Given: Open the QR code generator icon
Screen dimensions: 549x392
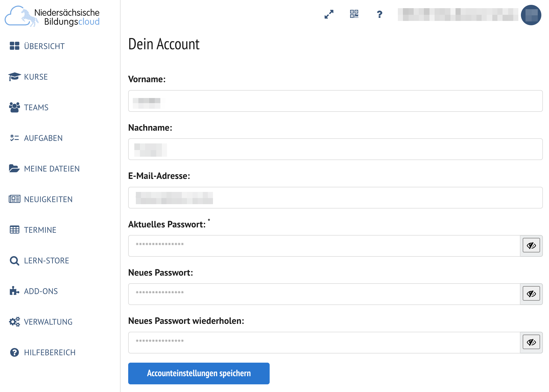Looking at the screenshot, I should [x=354, y=14].
